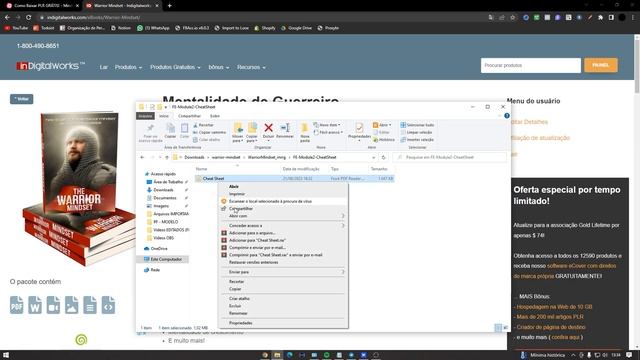Click Inverter seleção in the ribbon
Image resolution: width=640 pixels, height=360 pixels.
click(x=417, y=140)
